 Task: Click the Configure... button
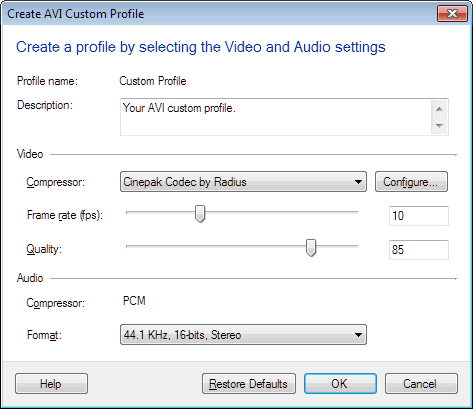pos(411,182)
